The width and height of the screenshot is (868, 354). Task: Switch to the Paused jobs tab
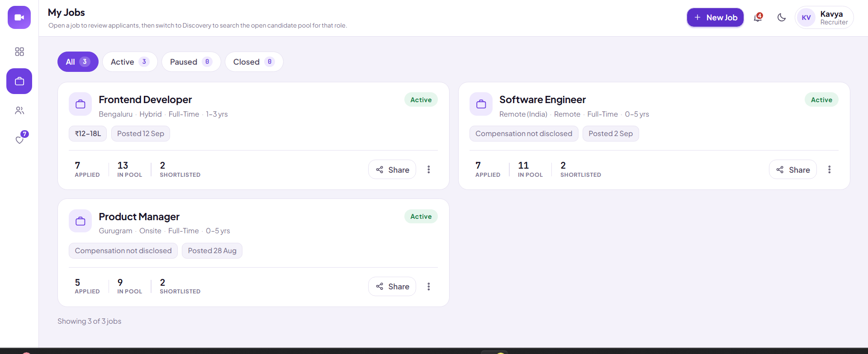point(191,62)
